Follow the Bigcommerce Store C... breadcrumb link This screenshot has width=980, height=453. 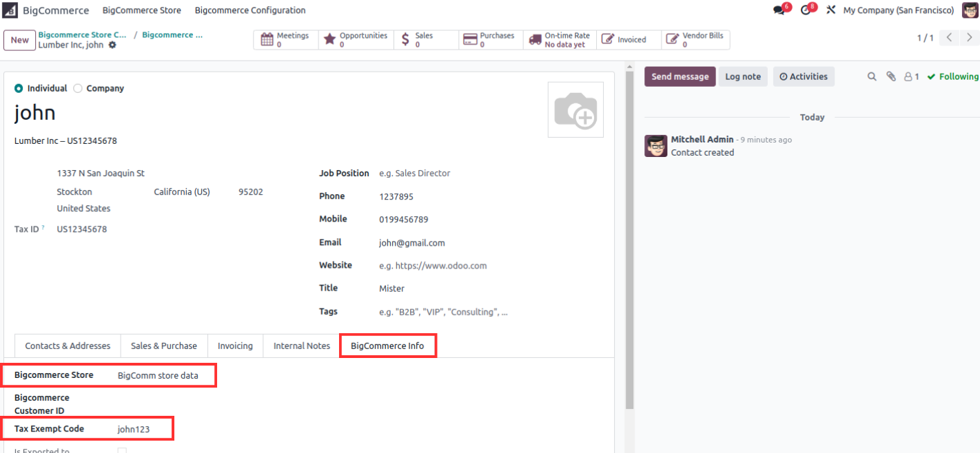(83, 35)
